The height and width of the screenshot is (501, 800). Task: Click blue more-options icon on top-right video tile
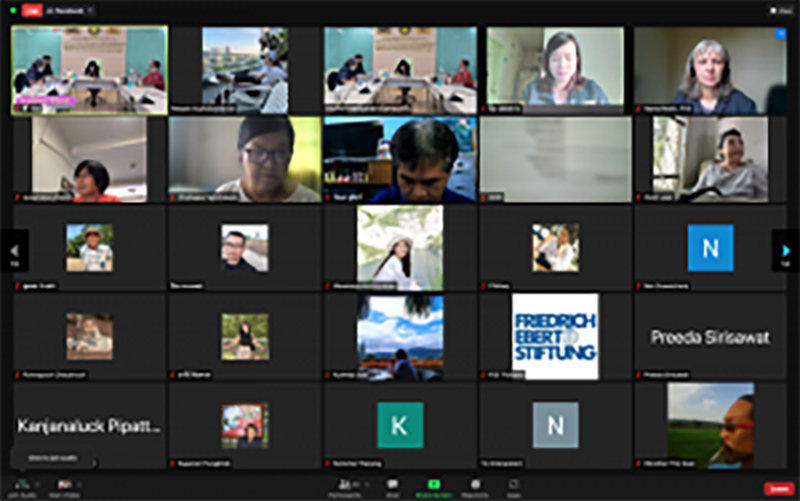[x=780, y=34]
